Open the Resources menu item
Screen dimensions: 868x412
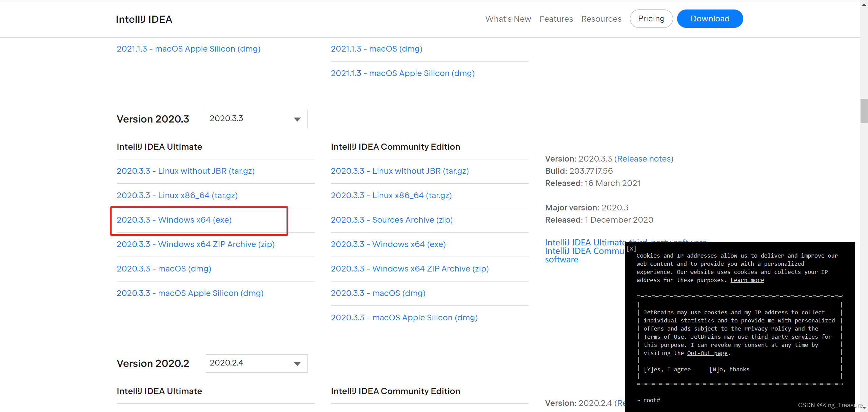(x=601, y=19)
